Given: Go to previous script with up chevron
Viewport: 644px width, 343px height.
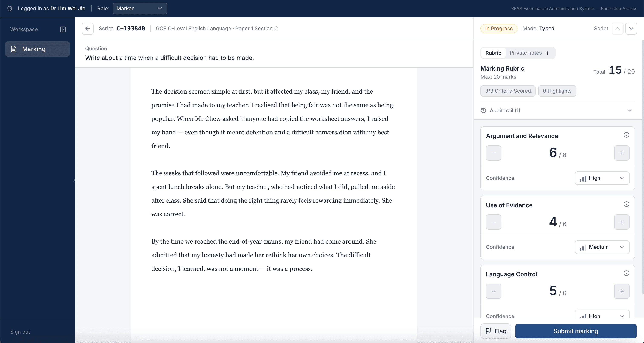Looking at the screenshot, I should [618, 29].
